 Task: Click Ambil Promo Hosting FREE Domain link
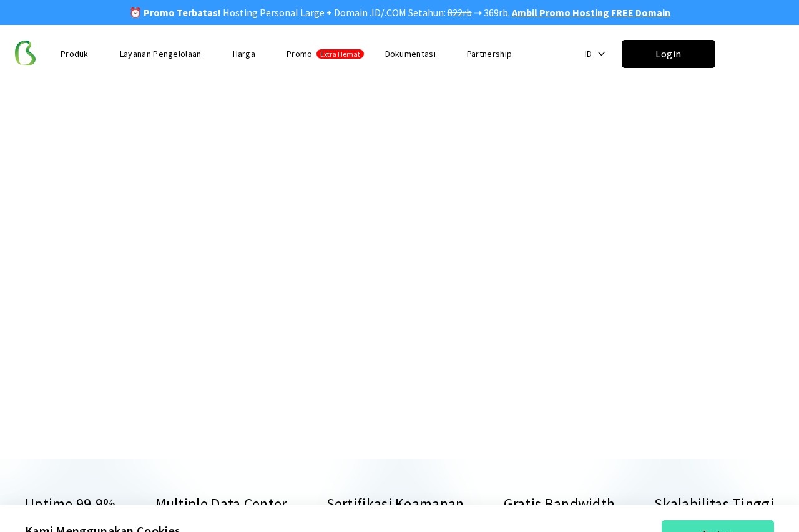pos(591,12)
